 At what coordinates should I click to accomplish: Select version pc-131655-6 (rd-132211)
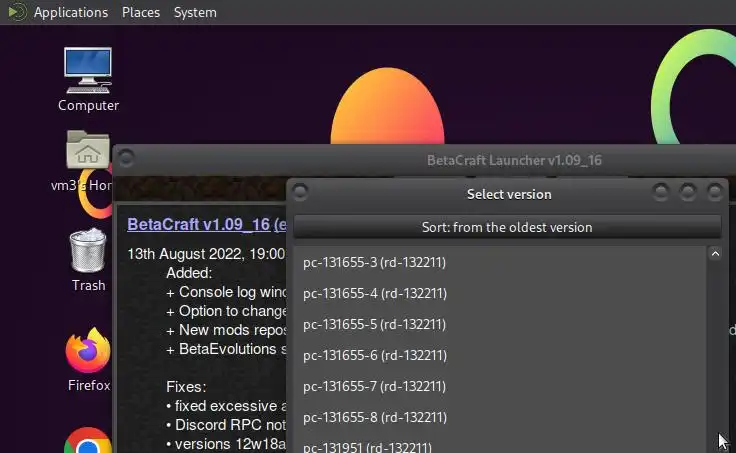[x=500, y=355]
